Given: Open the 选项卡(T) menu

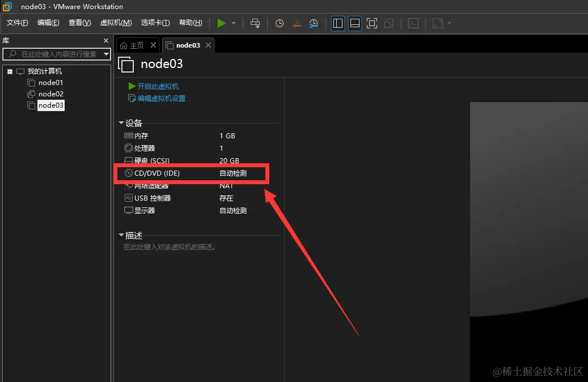Looking at the screenshot, I should [155, 23].
